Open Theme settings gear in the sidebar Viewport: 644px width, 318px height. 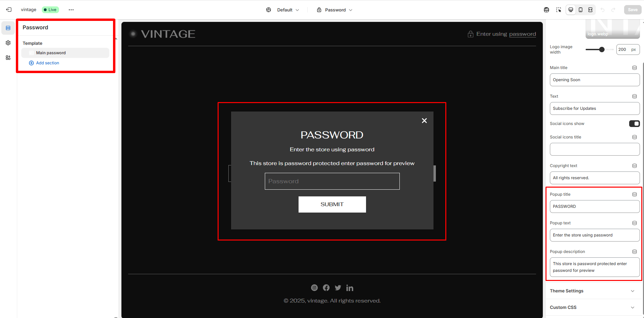[x=8, y=43]
